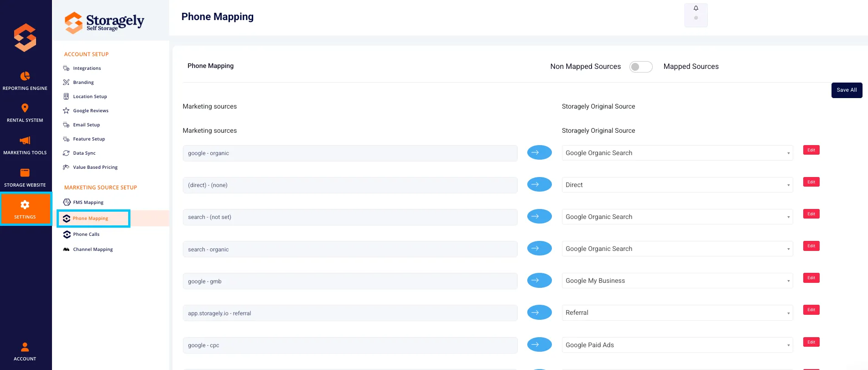This screenshot has width=868, height=370.
Task: Select FMS Mapping menu item
Action: pos(88,202)
